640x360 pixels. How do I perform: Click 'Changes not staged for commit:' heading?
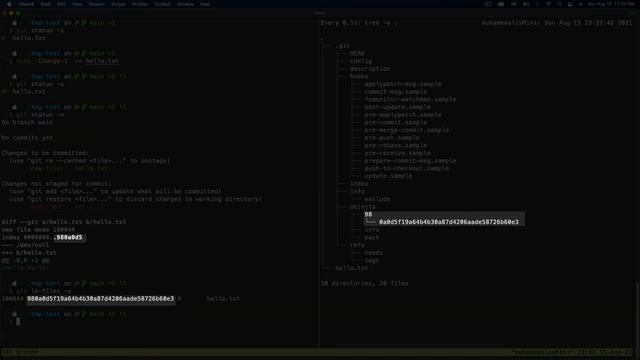click(56, 184)
